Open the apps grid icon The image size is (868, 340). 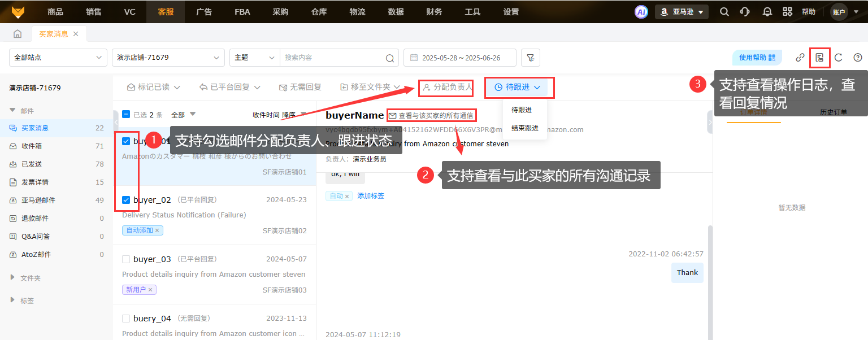(787, 12)
